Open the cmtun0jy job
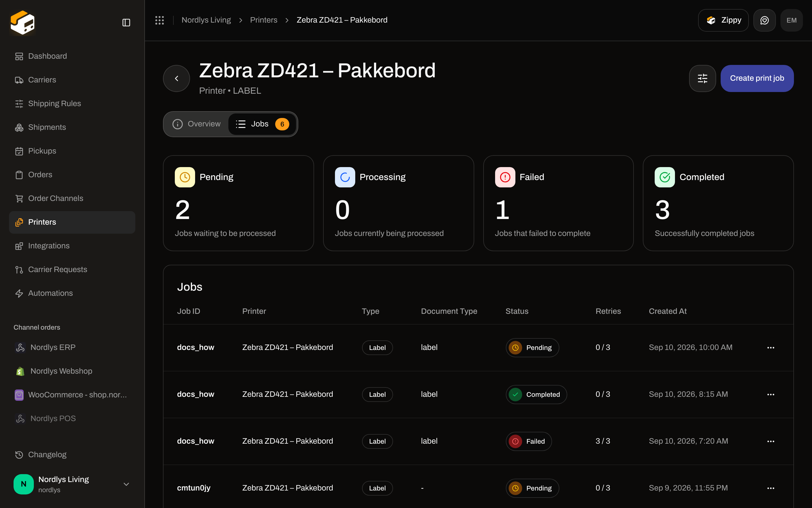The width and height of the screenshot is (812, 508). tap(194, 488)
